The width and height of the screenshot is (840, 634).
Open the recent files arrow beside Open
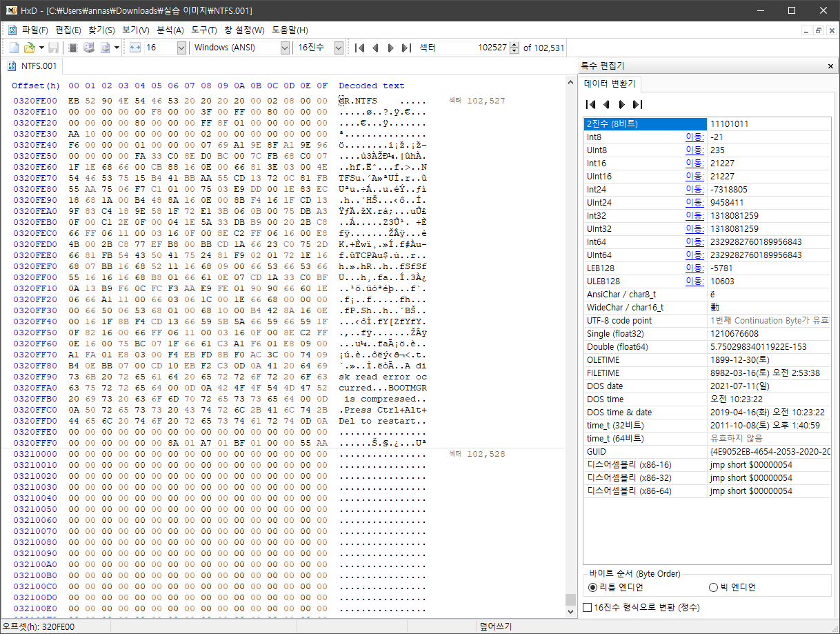[41, 48]
